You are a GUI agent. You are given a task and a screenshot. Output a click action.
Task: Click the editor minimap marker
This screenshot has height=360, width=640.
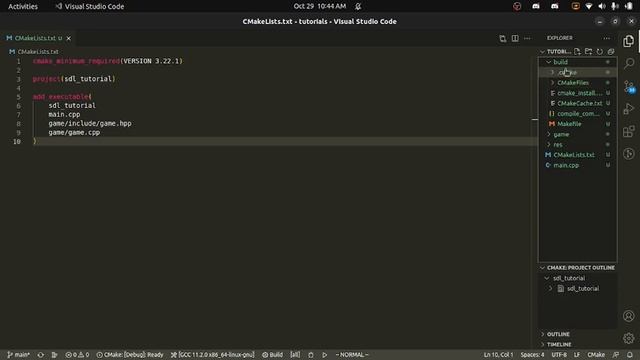pyautogui.click(x=535, y=120)
